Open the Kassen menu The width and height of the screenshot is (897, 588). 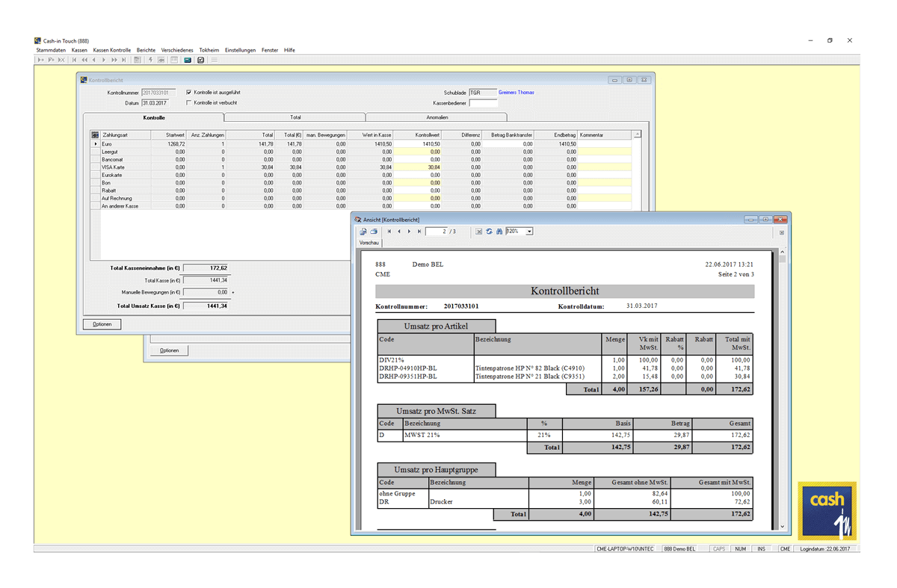[x=79, y=50]
